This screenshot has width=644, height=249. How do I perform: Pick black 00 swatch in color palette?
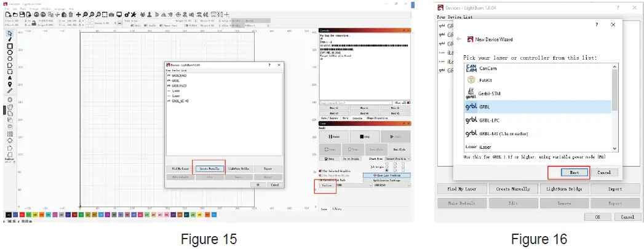click(x=8, y=215)
